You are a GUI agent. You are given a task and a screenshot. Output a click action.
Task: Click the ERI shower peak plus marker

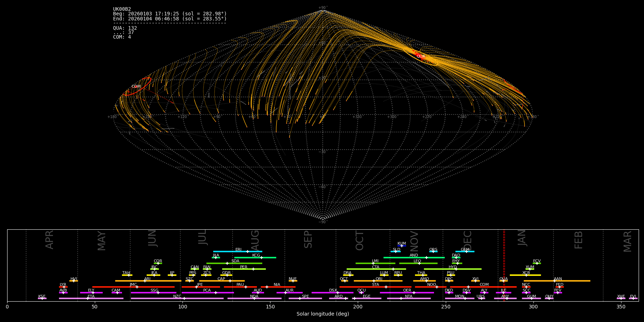pos(247,252)
